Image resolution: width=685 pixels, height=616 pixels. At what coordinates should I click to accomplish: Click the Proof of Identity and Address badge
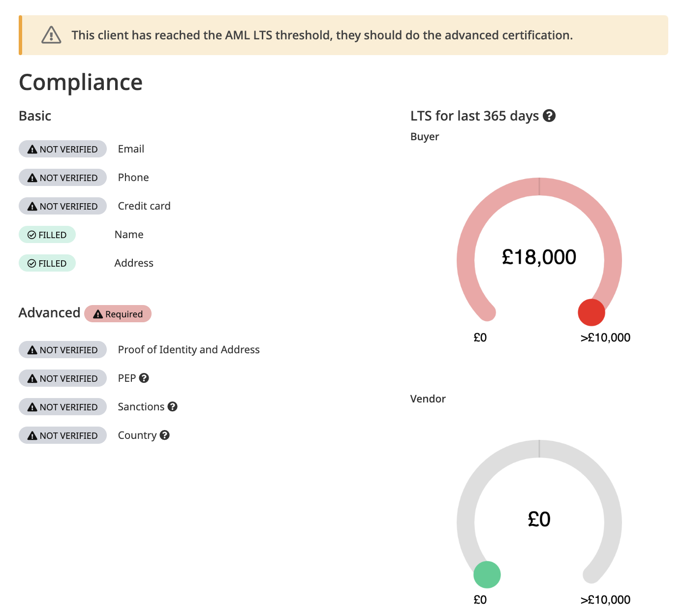[62, 349]
